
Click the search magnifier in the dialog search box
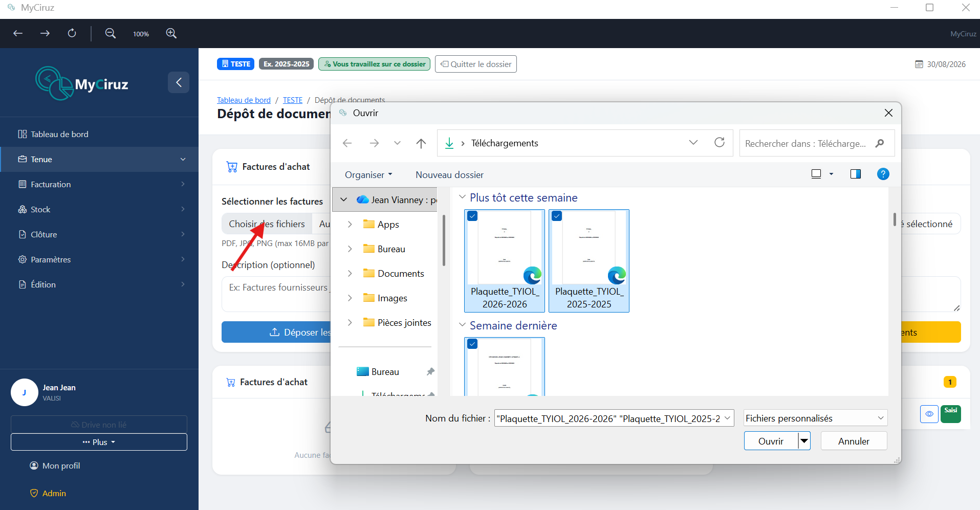coord(880,143)
